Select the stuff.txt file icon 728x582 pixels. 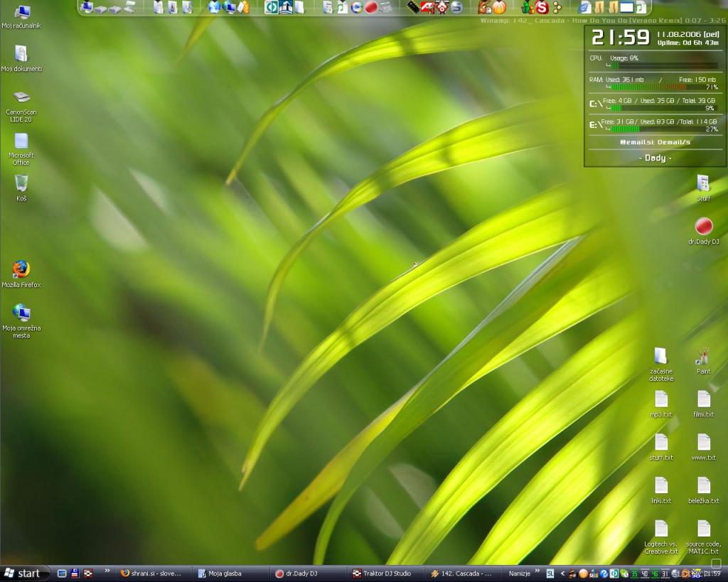click(x=661, y=447)
